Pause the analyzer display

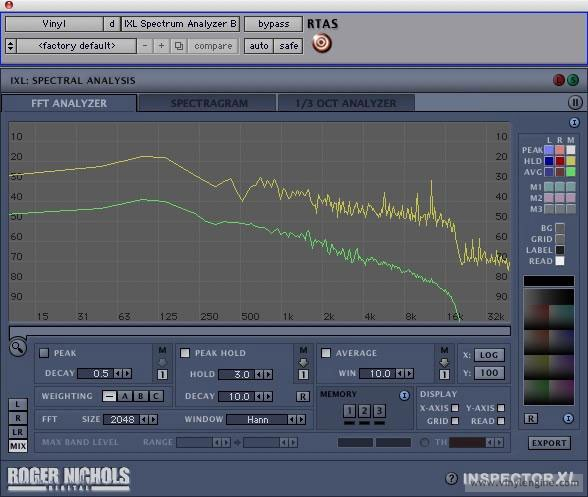click(x=575, y=102)
